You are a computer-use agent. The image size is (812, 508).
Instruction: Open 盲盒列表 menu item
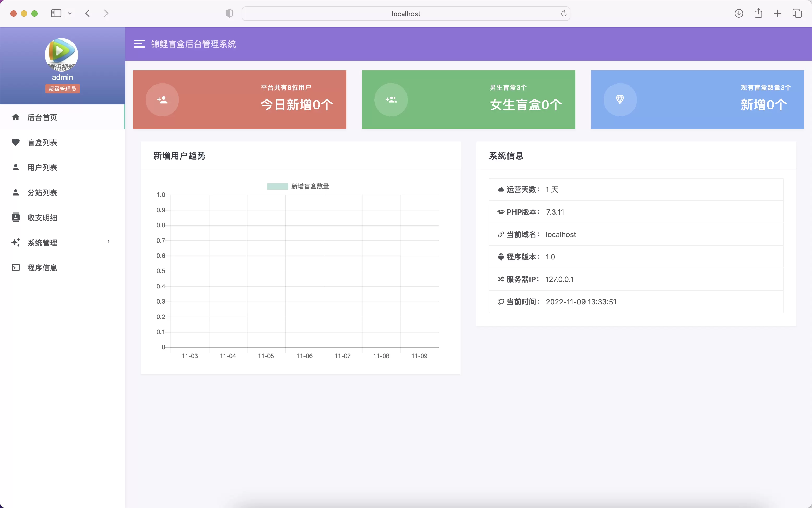point(62,143)
